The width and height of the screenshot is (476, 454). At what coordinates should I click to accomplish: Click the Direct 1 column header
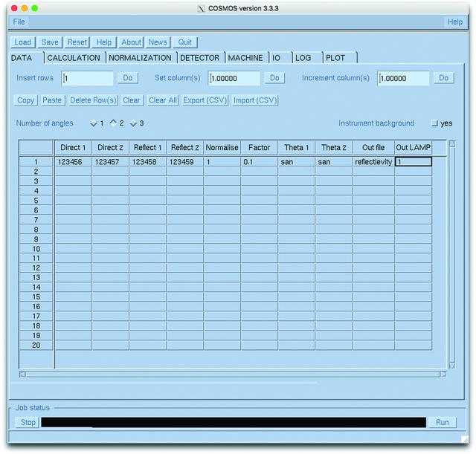pyautogui.click(x=73, y=148)
